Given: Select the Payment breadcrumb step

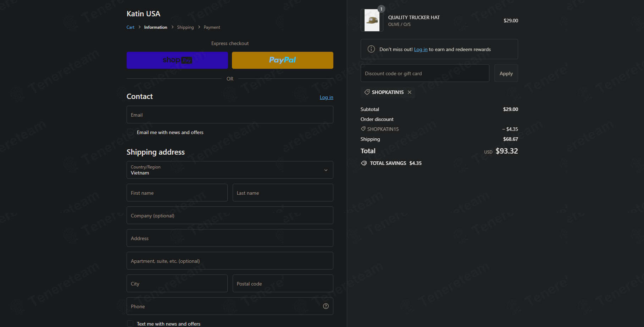Looking at the screenshot, I should [x=212, y=27].
